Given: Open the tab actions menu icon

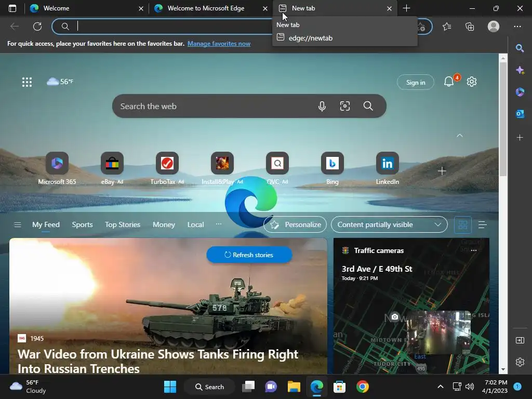Looking at the screenshot, I should (x=12, y=8).
